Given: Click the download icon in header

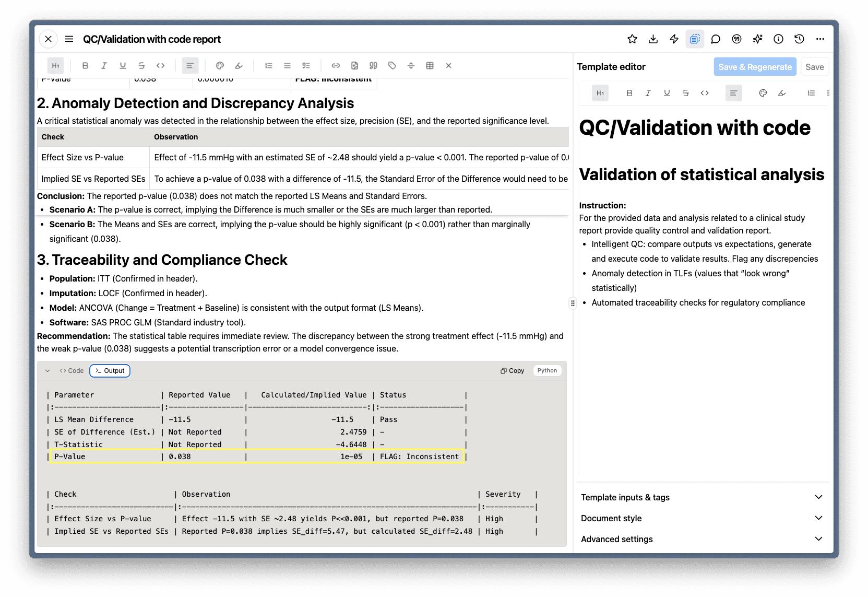Looking at the screenshot, I should (x=653, y=39).
